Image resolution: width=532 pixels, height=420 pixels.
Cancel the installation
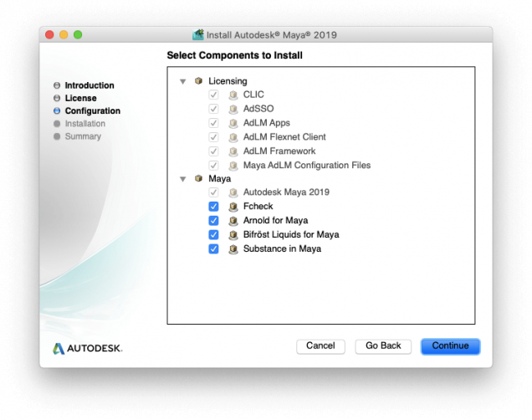pyautogui.click(x=320, y=346)
